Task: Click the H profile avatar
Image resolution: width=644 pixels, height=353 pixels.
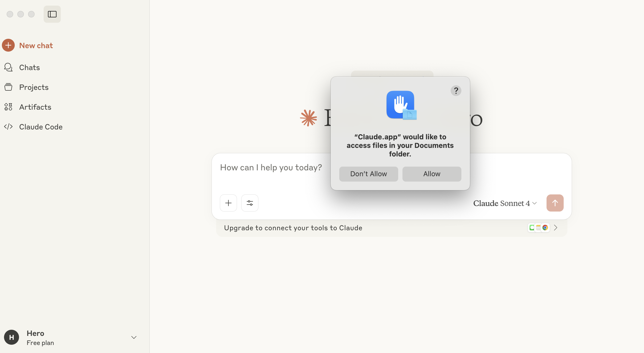Action: coord(12,337)
